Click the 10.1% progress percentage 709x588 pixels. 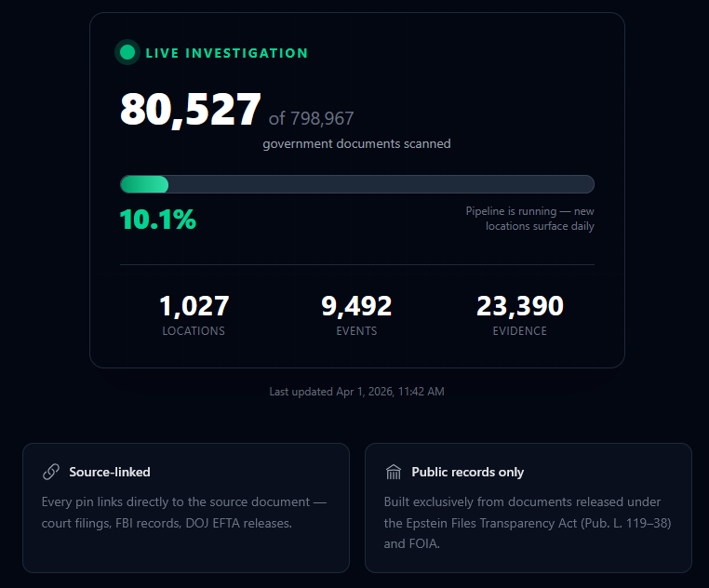[x=158, y=220]
